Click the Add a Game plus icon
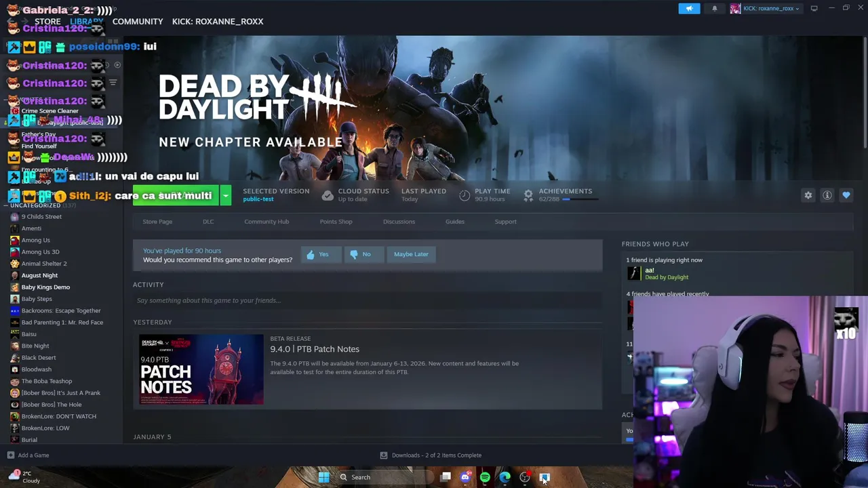Screen dimensions: 868x488 (x=10, y=455)
